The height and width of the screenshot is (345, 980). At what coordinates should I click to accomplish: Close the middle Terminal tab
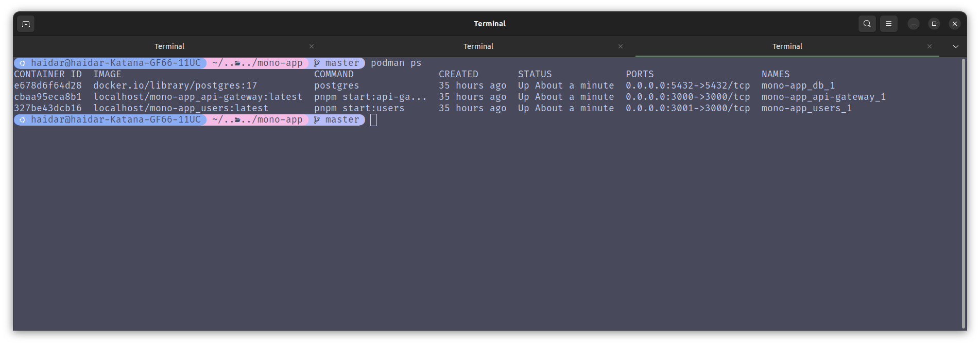(621, 46)
